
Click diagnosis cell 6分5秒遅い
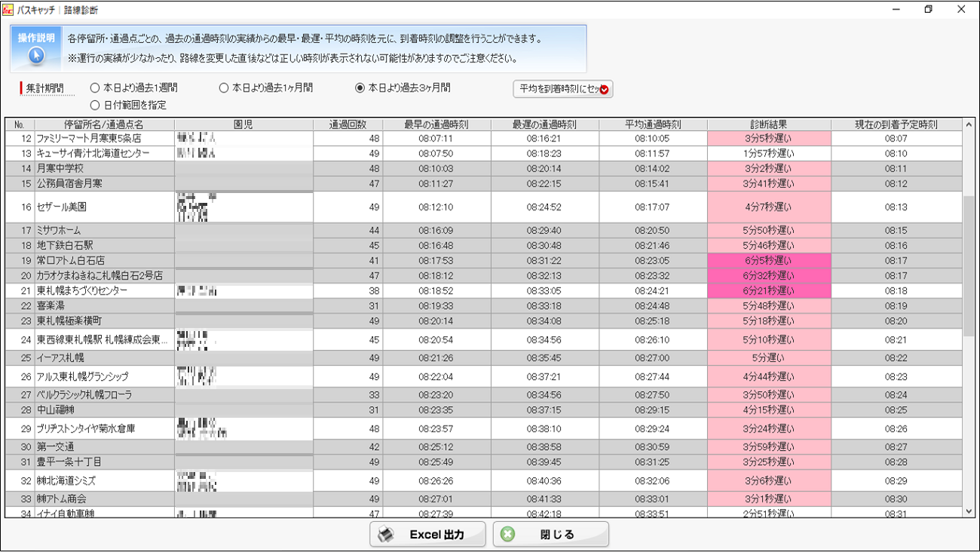coord(769,261)
